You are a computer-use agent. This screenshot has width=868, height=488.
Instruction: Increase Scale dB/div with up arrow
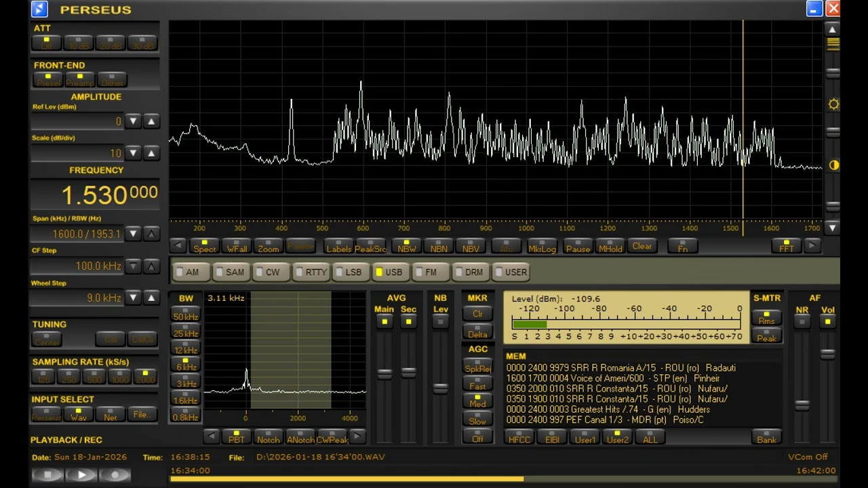(x=151, y=153)
